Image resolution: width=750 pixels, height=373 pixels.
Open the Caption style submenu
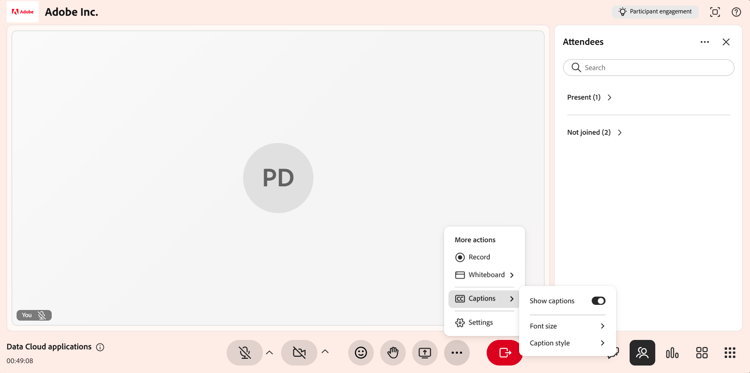coord(567,343)
